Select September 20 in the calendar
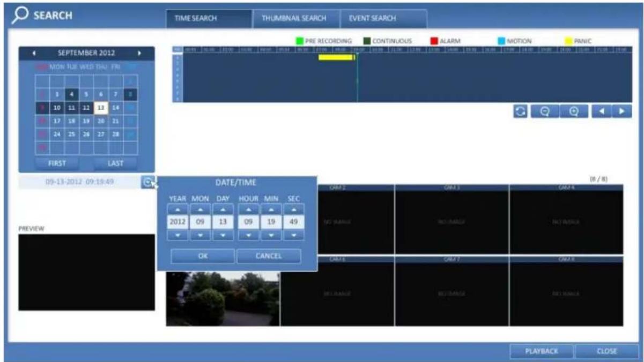Screen dimensions: 644x362 pos(101,120)
